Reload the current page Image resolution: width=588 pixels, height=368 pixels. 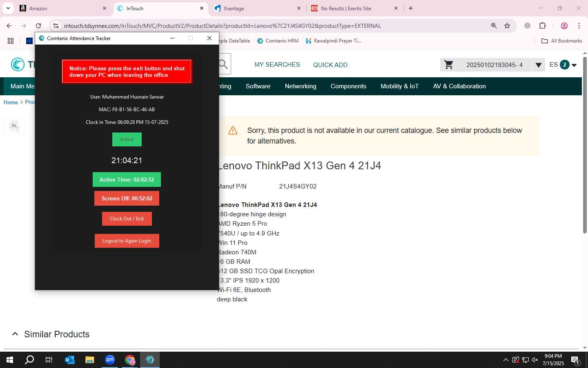click(x=38, y=26)
